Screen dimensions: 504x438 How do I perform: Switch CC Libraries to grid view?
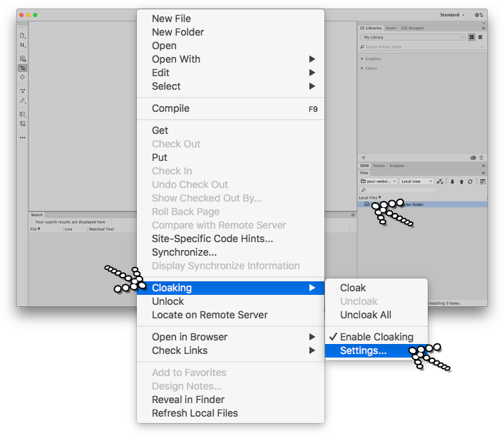pyautogui.click(x=471, y=37)
